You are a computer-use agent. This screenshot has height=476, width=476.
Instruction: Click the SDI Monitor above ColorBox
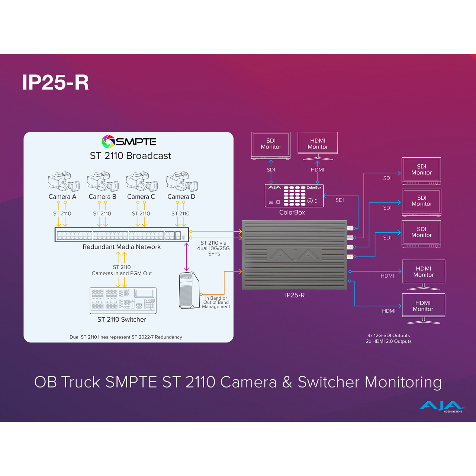pyautogui.click(x=271, y=145)
